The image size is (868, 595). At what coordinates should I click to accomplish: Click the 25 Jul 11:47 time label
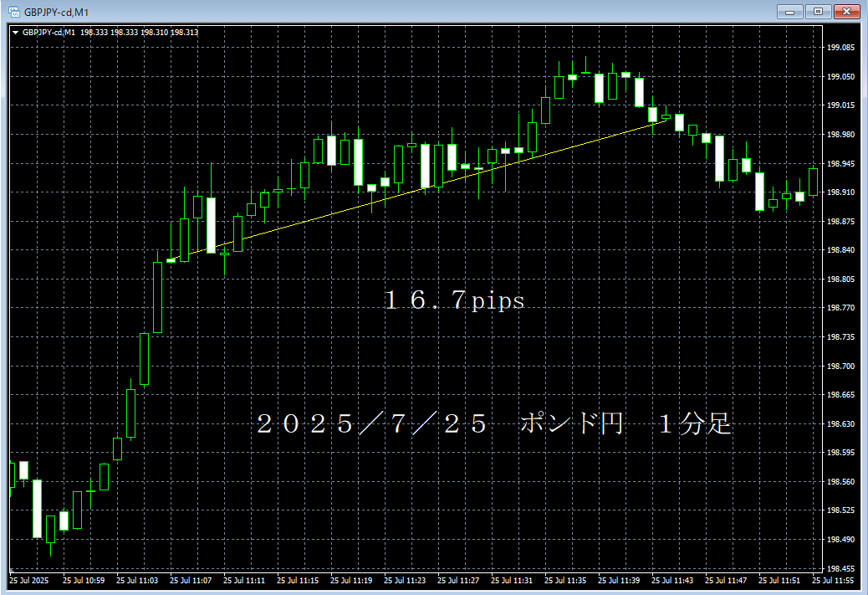(x=726, y=581)
